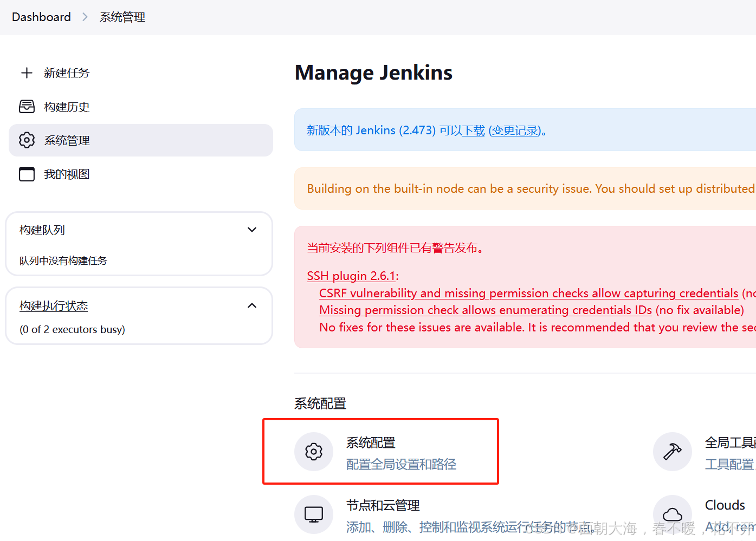The height and width of the screenshot is (541, 756).
Task: Collapse the 构建队列 panel chevron
Action: [x=252, y=230]
